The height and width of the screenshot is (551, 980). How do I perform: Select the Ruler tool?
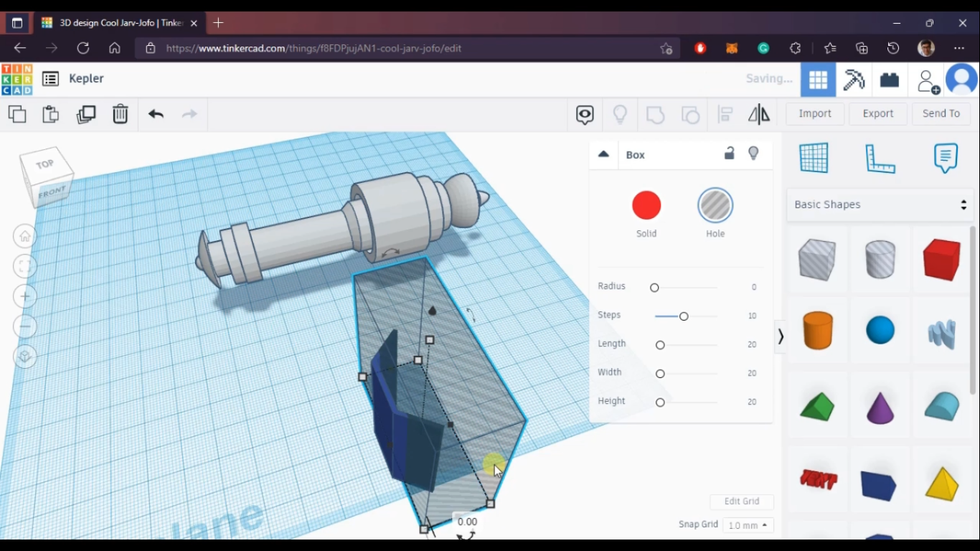click(880, 159)
